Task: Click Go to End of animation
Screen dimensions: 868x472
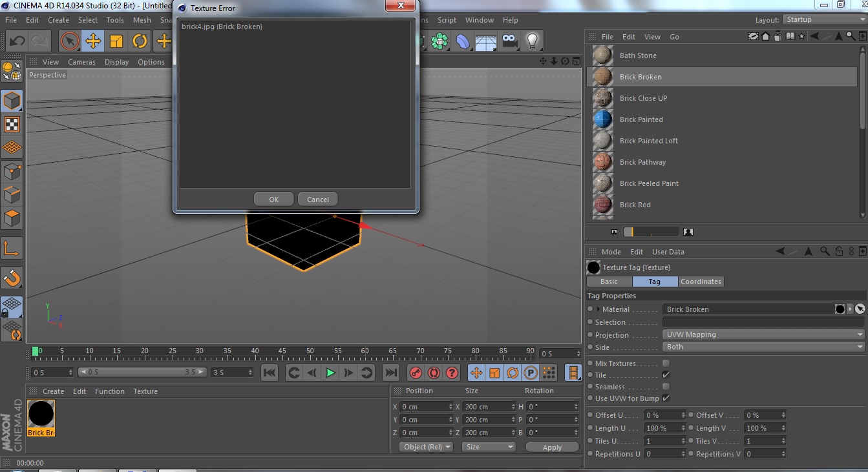Action: [x=390, y=373]
